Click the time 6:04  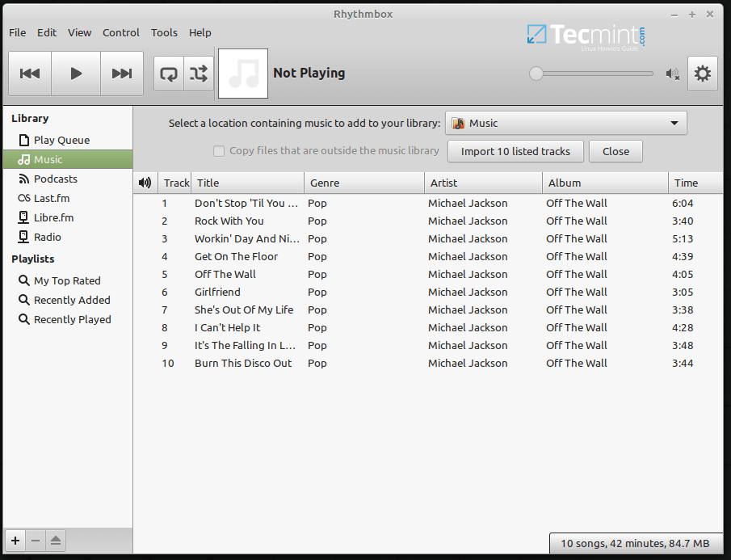683,204
